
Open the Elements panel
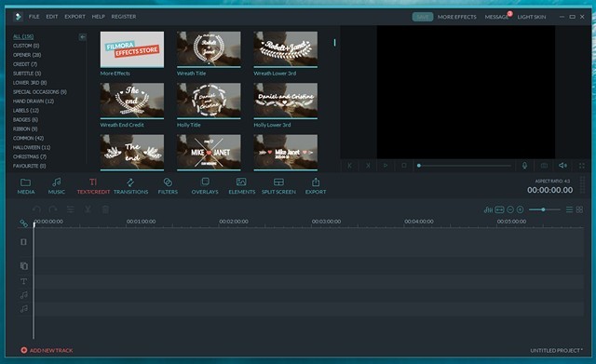242,186
